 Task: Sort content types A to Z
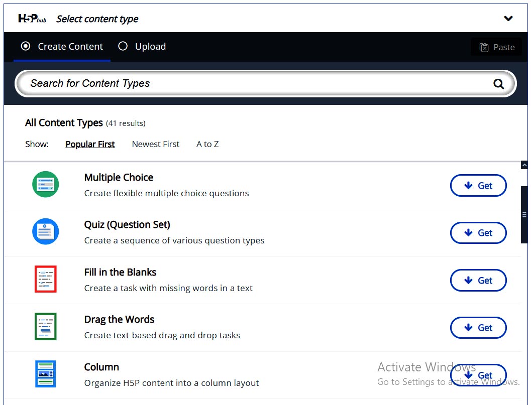click(x=207, y=144)
